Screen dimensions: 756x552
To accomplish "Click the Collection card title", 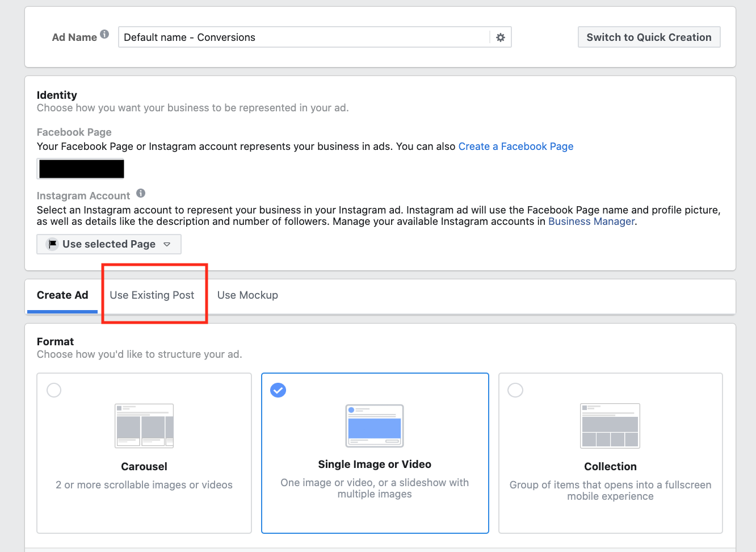I will point(610,467).
